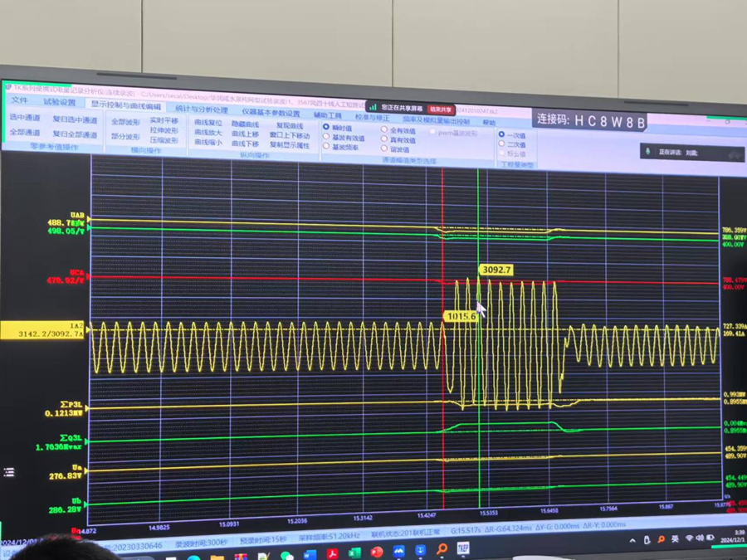Open the 仪器基本参数设置 tab
The height and width of the screenshot is (560, 747).
point(271,113)
